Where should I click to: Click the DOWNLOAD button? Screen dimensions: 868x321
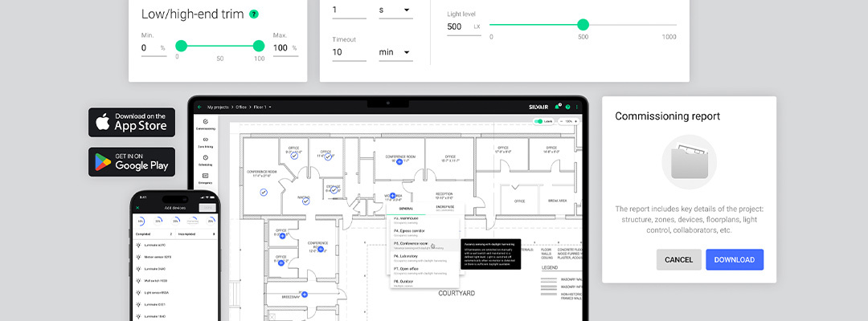[x=734, y=259]
